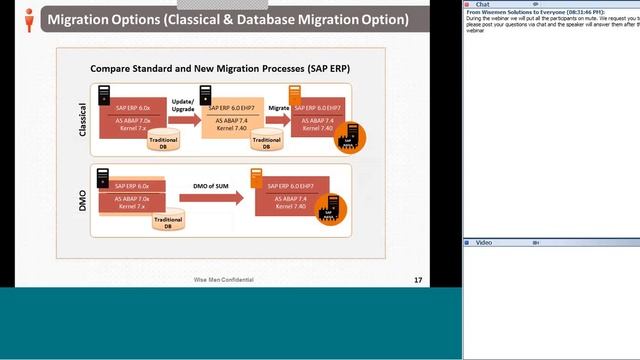Screen dimensions: 640x360
Task: Click the speech bubble icon in the Chat header
Action: (x=536, y=4)
